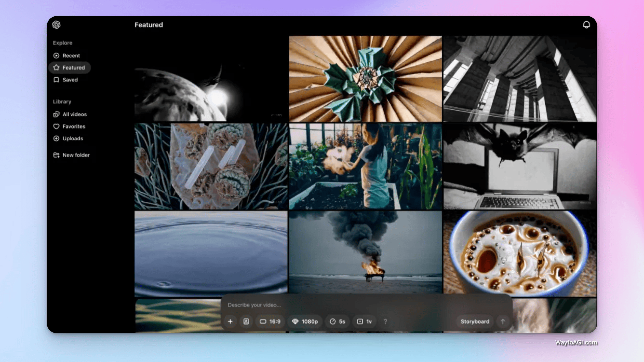
Task: Click the OpenAI logo icon
Action: pyautogui.click(x=56, y=25)
